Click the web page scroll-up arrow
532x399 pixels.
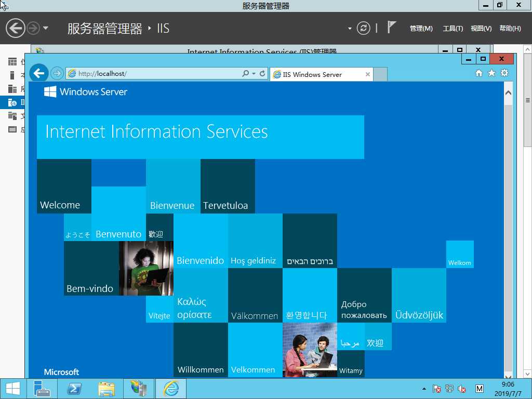508,92
